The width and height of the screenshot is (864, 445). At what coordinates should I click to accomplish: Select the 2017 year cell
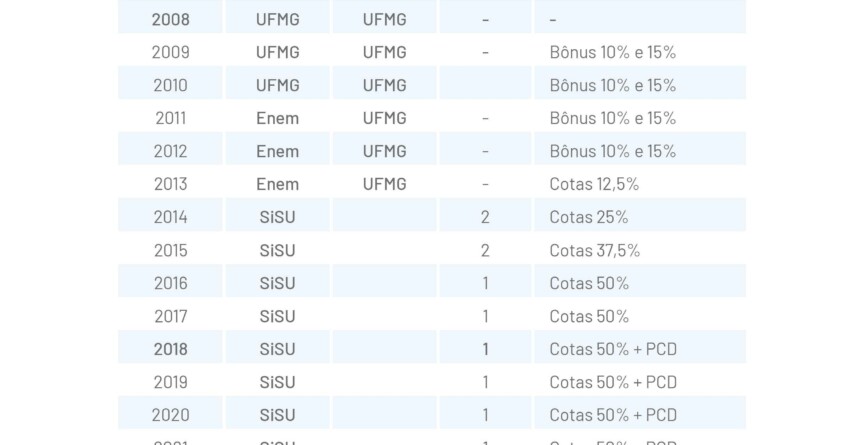click(x=170, y=316)
